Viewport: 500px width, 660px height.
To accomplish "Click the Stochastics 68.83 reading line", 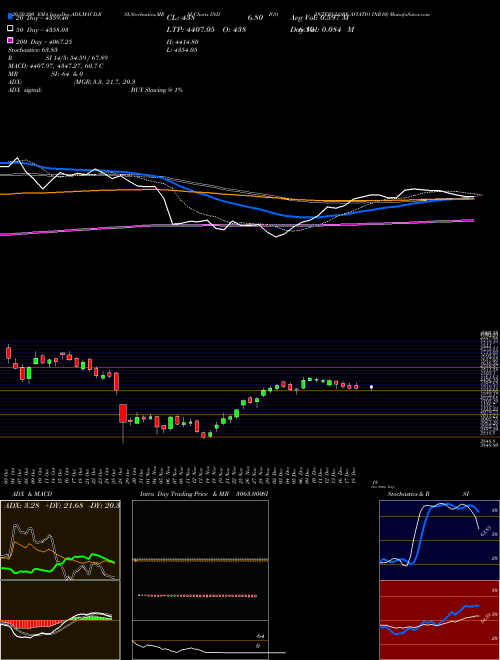I will click(x=32, y=50).
